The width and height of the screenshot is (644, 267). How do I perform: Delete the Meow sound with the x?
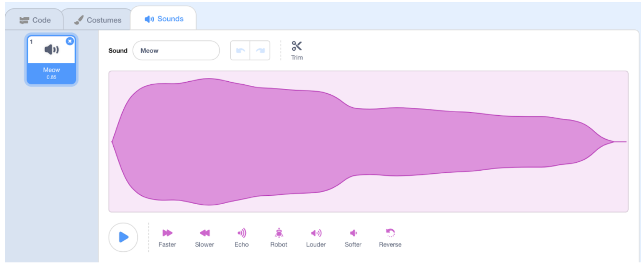[x=70, y=41]
